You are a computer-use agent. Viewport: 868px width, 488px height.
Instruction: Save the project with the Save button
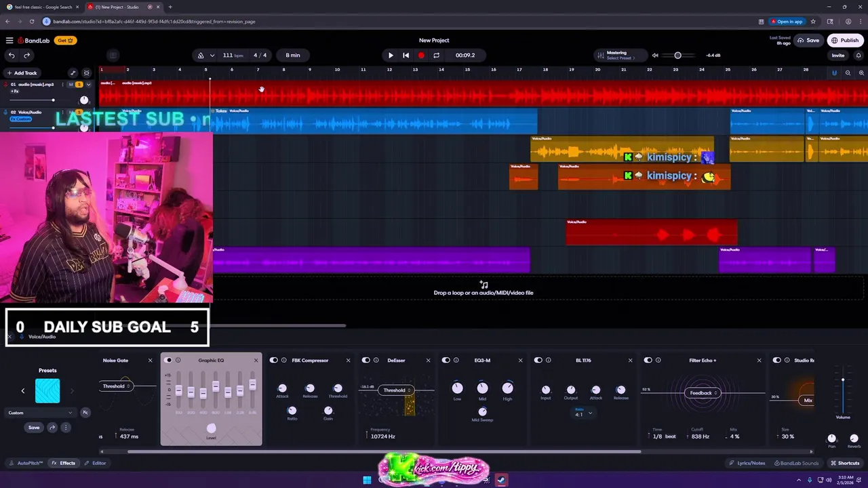pyautogui.click(x=808, y=41)
